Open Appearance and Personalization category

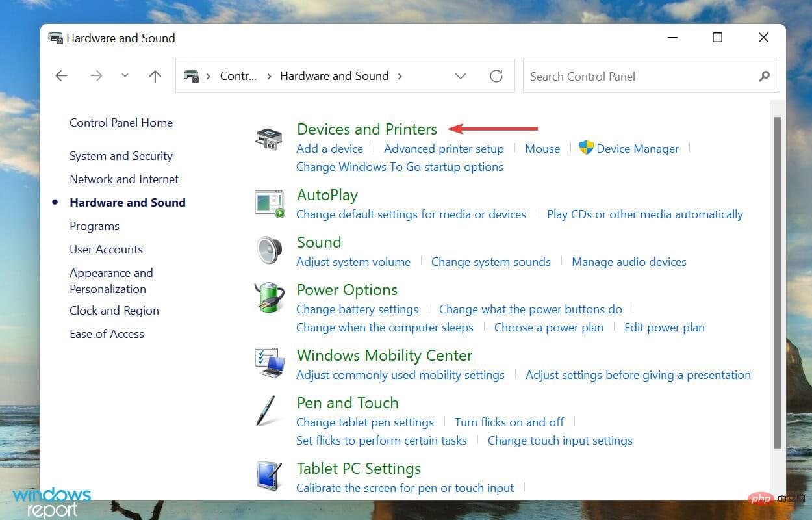(111, 281)
